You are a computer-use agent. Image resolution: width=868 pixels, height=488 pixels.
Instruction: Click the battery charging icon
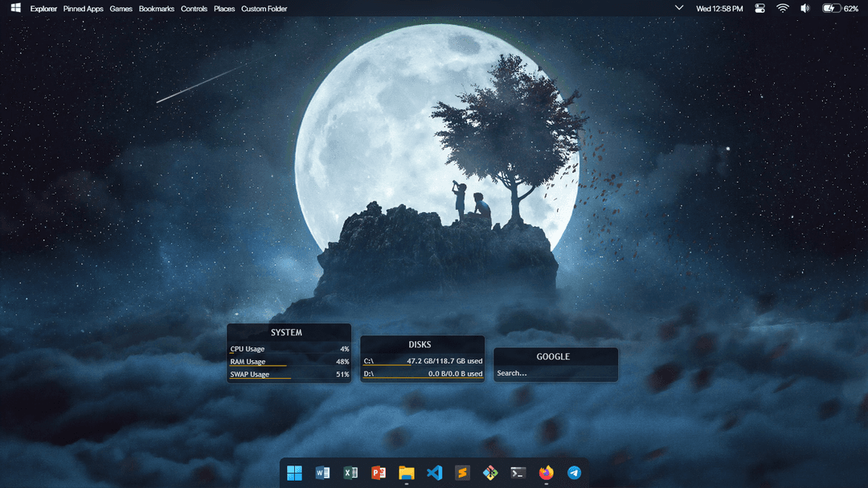click(830, 8)
